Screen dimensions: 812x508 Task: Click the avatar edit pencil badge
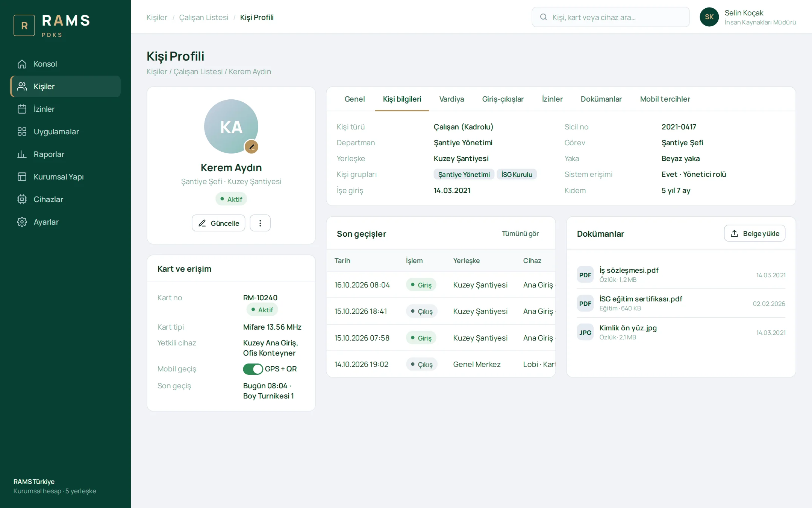(251, 147)
